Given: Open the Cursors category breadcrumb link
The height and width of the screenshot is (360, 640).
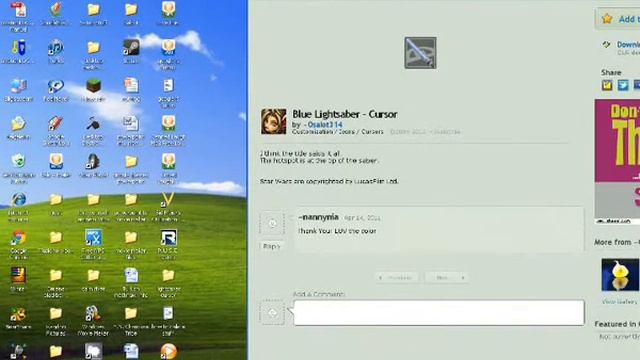Looking at the screenshot, I should point(372,132).
